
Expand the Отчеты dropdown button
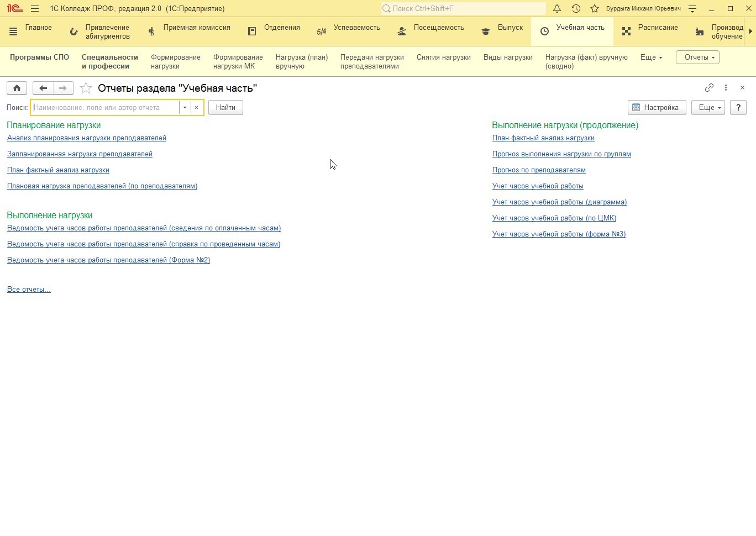[697, 57]
